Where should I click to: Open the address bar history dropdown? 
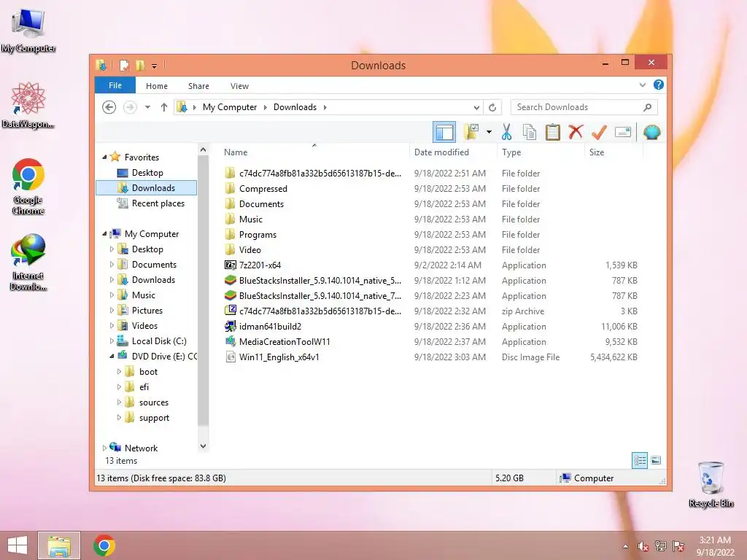[x=476, y=108]
